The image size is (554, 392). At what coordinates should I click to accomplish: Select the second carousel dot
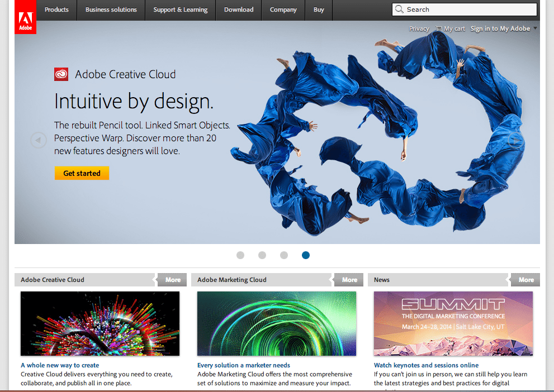262,255
